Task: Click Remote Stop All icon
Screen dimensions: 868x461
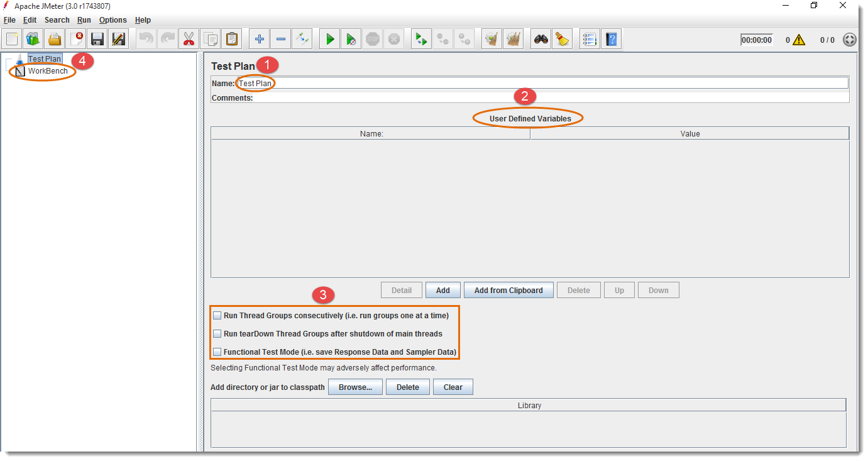Action: point(443,39)
